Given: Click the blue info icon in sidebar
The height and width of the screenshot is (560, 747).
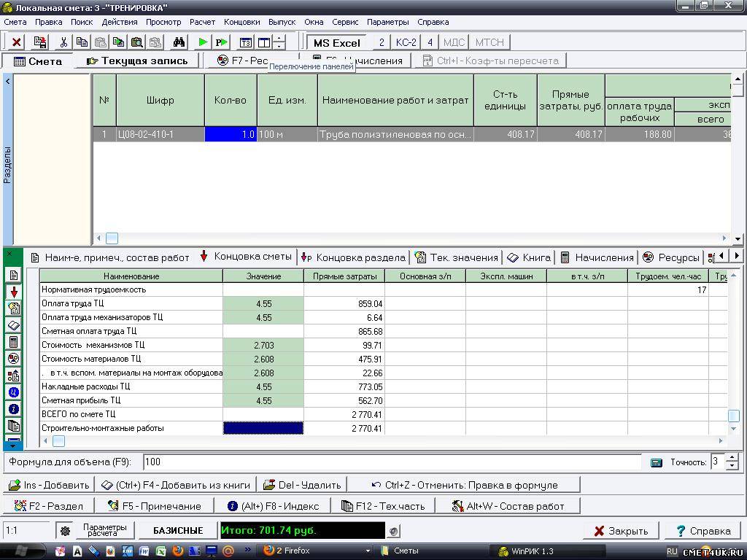Looking at the screenshot, I should pos(13,409).
